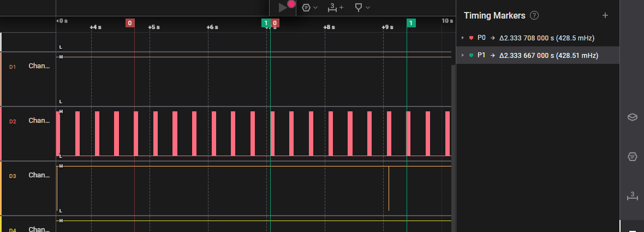The image size is (644, 232).
Task: Click the rightmost green 1 marker flag
Action: point(411,23)
